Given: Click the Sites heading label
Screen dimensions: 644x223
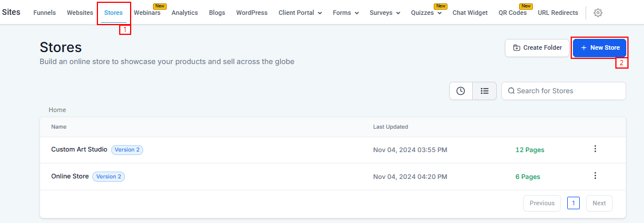Looking at the screenshot, I should click(11, 12).
